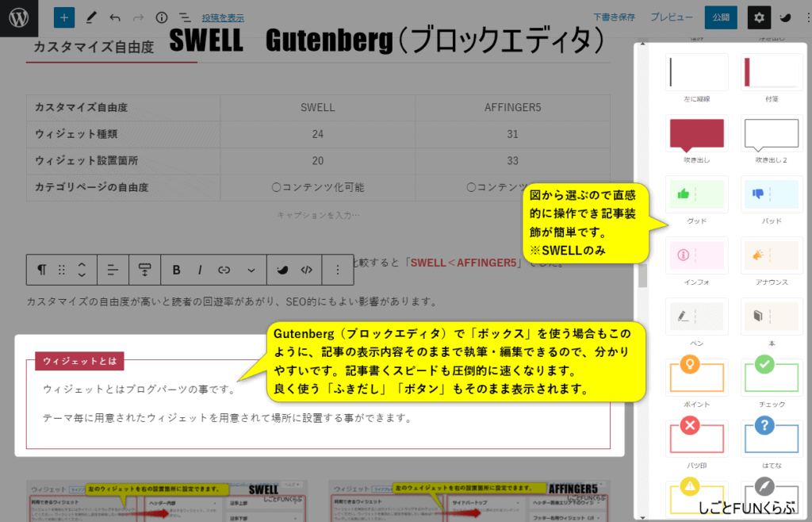Click the カスタマイズ自由度 heading
The width and height of the screenshot is (812, 522).
click(94, 47)
